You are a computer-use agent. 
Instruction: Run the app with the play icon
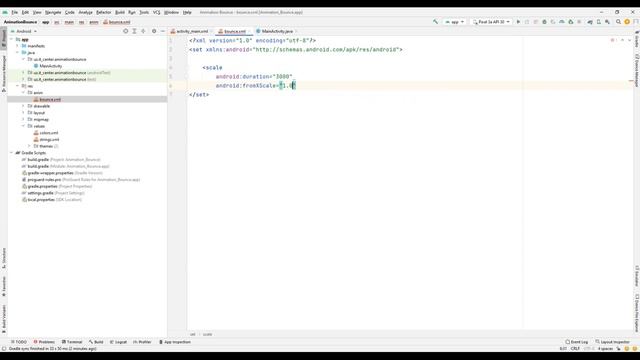(518, 22)
